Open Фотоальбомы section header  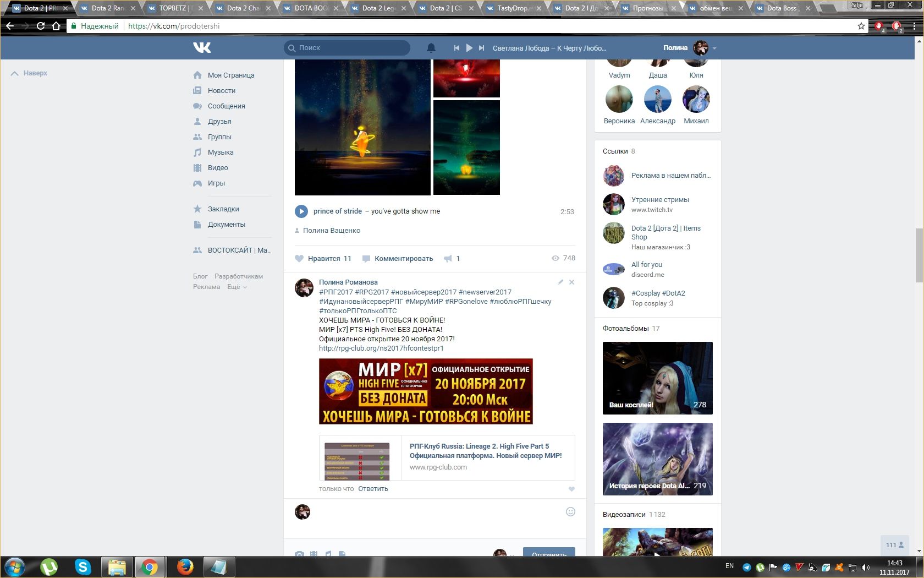[x=625, y=328]
